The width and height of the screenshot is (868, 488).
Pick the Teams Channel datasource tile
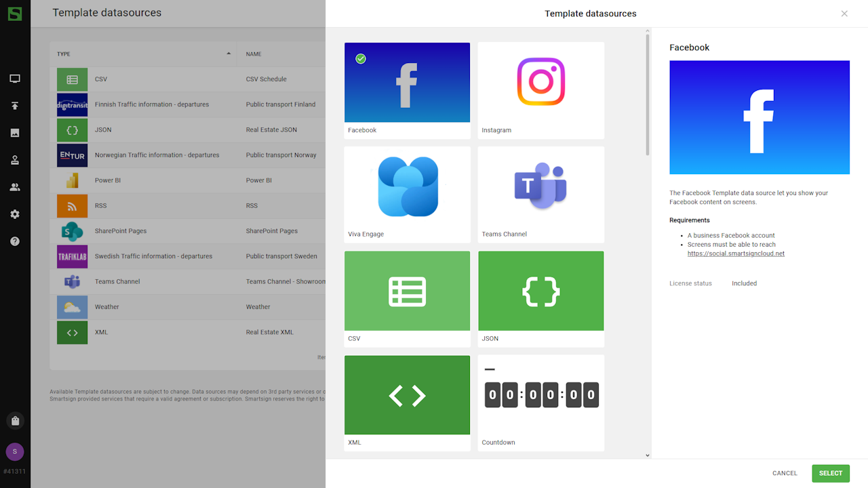pyautogui.click(x=540, y=195)
